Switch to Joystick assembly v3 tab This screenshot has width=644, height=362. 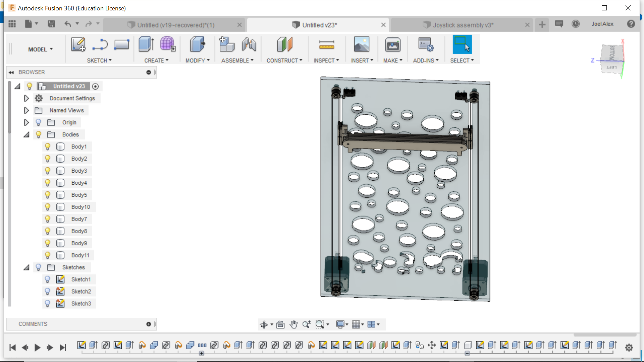[462, 25]
